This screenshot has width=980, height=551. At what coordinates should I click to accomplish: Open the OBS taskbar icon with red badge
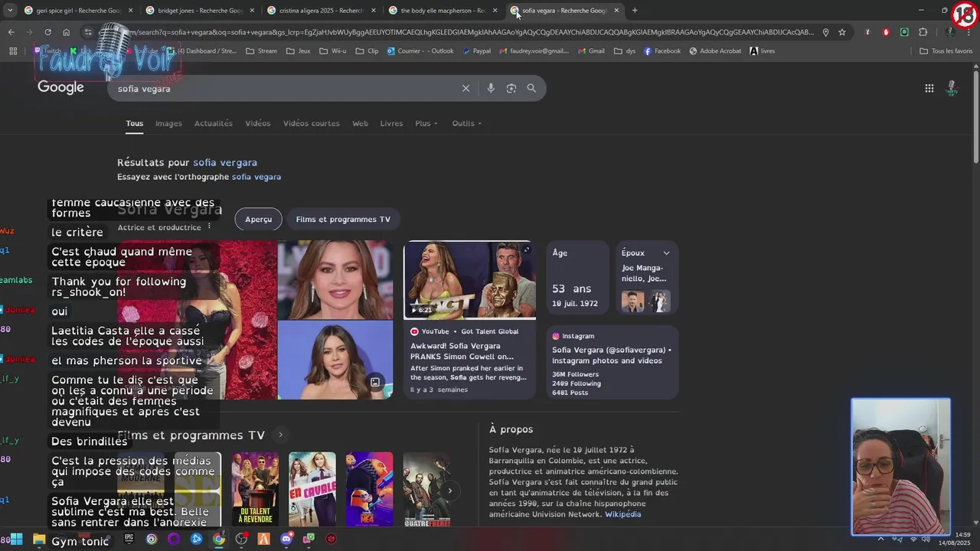(x=241, y=539)
